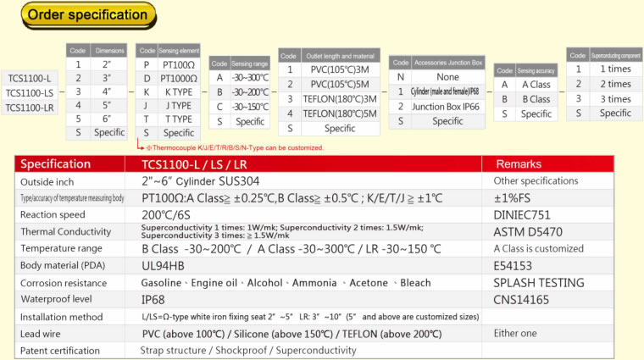This screenshot has height=360, width=644.
Task: Select 'B Class' in Sensing accuracy table
Action: 536,99
